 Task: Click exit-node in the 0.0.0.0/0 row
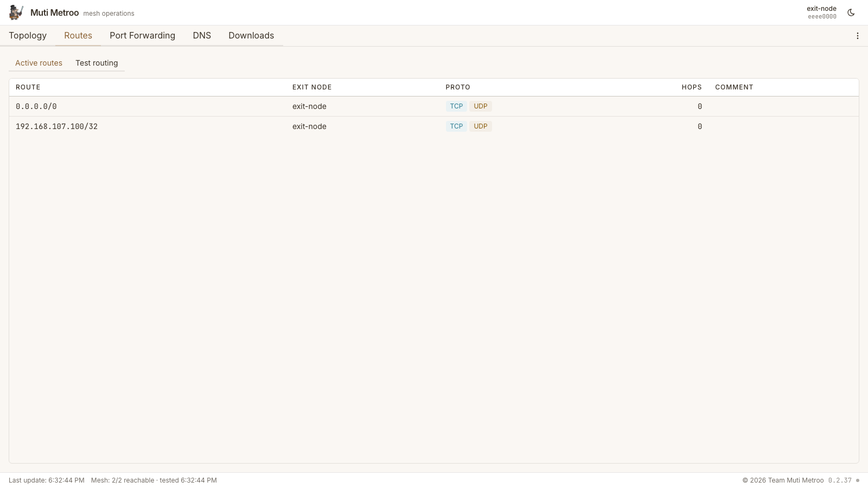tap(309, 106)
